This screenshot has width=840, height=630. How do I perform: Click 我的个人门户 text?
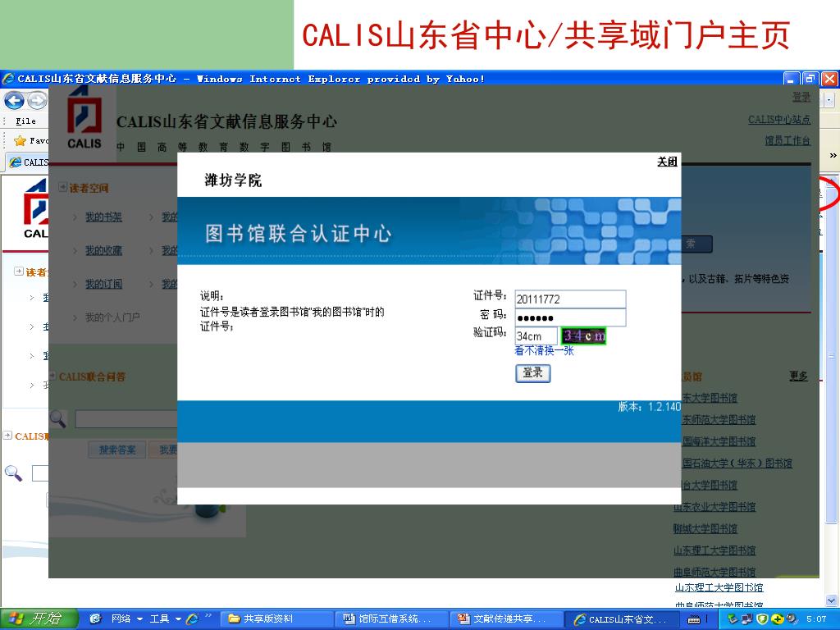pos(112,317)
